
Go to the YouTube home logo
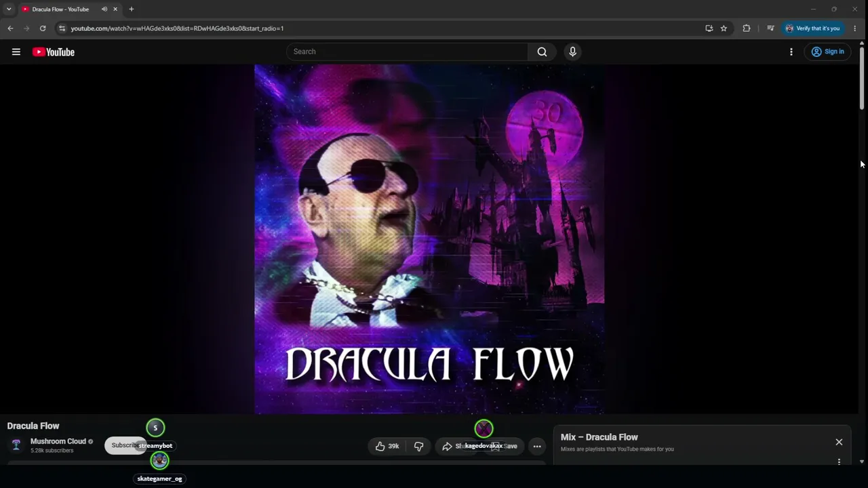[54, 52]
